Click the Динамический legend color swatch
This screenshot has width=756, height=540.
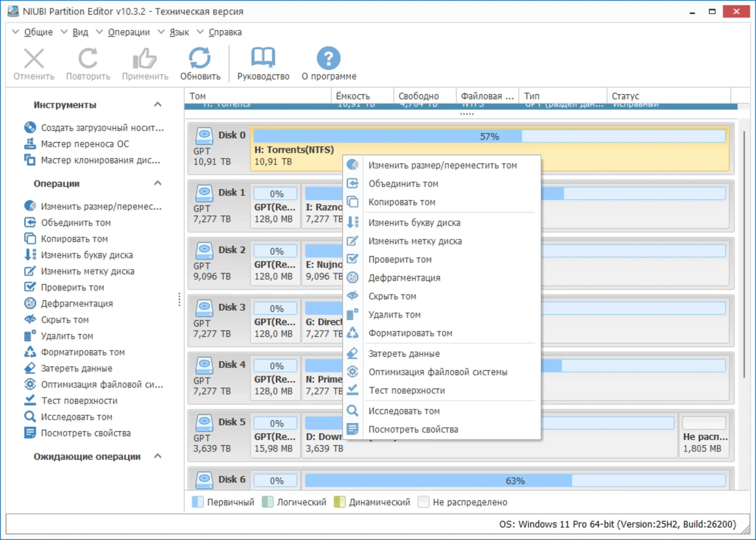coord(340,502)
